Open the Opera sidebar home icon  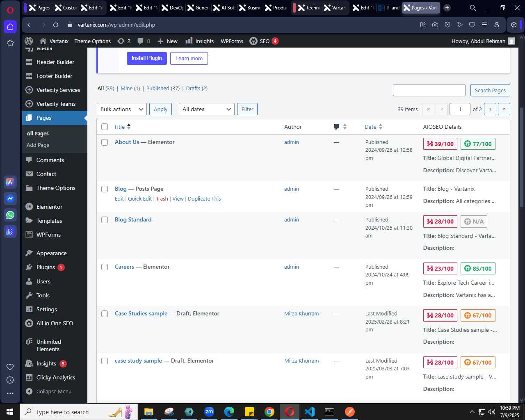(10, 27)
